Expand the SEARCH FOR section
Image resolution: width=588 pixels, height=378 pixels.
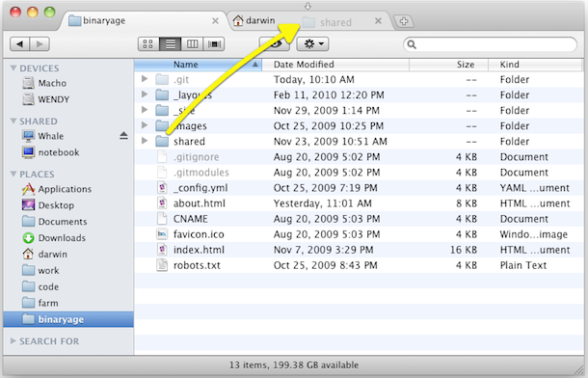(13, 341)
